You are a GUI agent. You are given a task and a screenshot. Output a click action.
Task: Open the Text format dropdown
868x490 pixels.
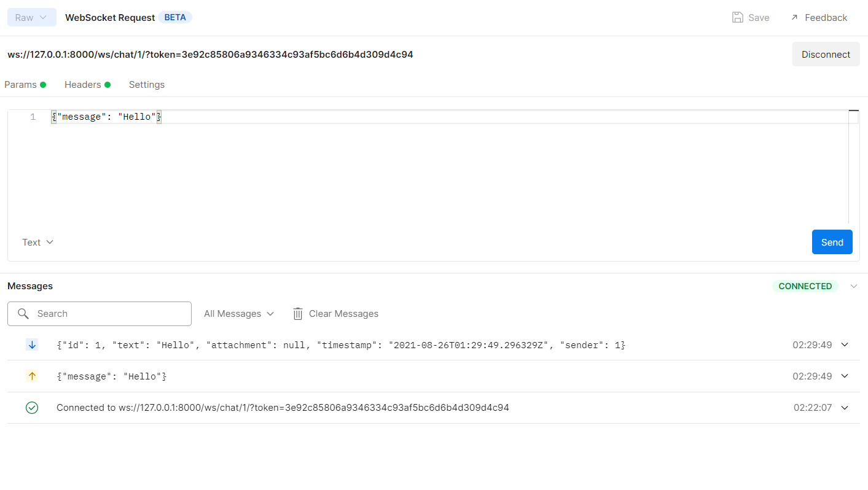[38, 242]
